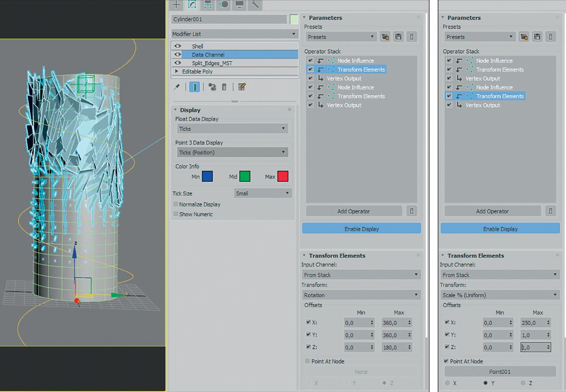Open the Hierarchy panel
This screenshot has height=392, width=566.
(x=207, y=5)
